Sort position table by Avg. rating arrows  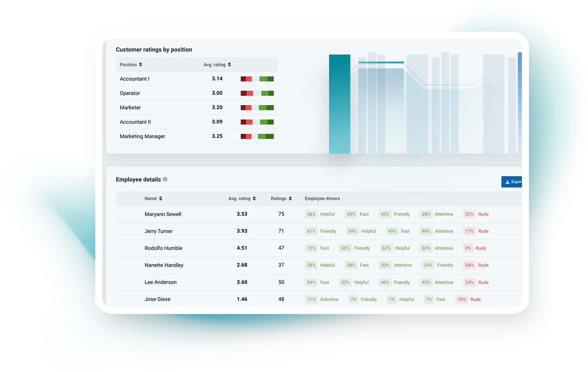click(230, 65)
